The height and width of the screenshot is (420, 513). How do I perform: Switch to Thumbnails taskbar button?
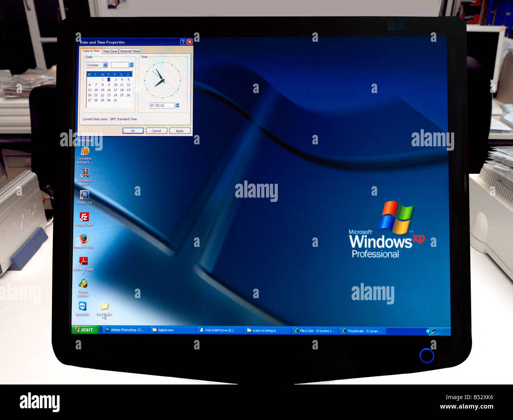pos(363,331)
